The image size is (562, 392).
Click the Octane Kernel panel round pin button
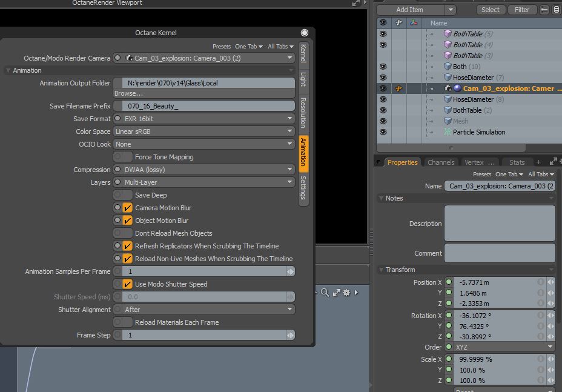pos(304,33)
